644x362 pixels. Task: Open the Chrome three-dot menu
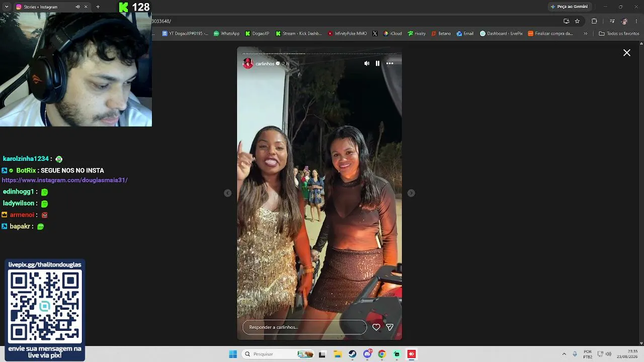tap(636, 21)
